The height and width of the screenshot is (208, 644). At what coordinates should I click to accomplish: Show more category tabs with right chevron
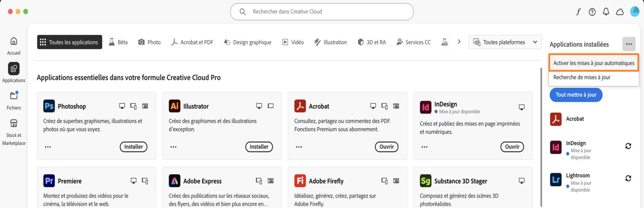pyautogui.click(x=459, y=42)
